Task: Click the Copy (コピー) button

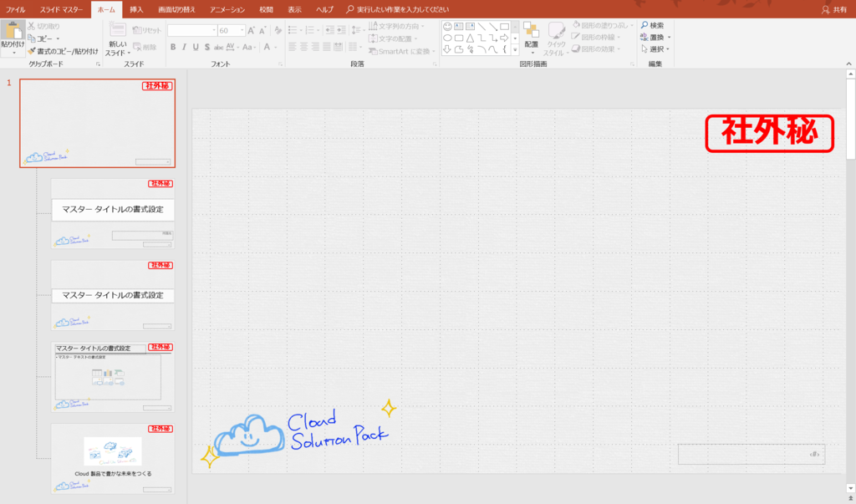Action: coord(43,38)
